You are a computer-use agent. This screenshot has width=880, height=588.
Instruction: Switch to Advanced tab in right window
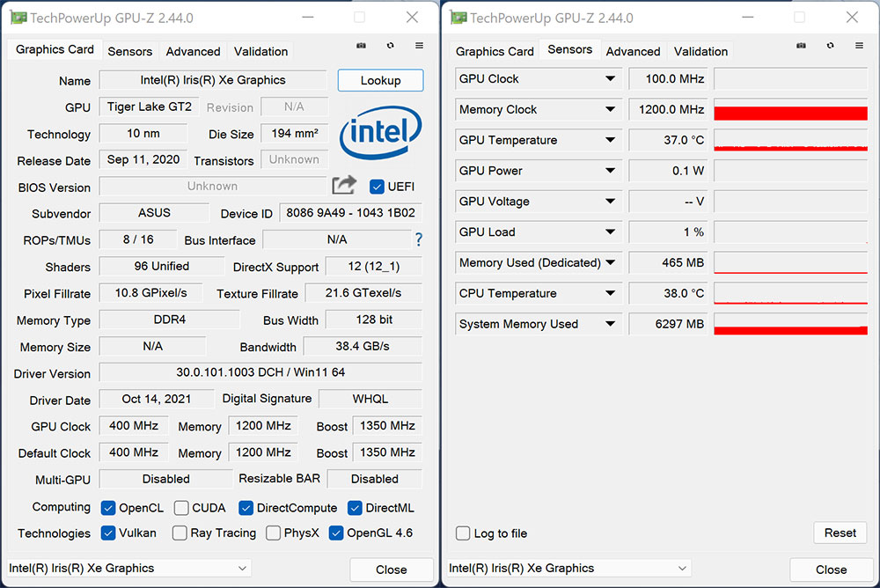pyautogui.click(x=633, y=51)
